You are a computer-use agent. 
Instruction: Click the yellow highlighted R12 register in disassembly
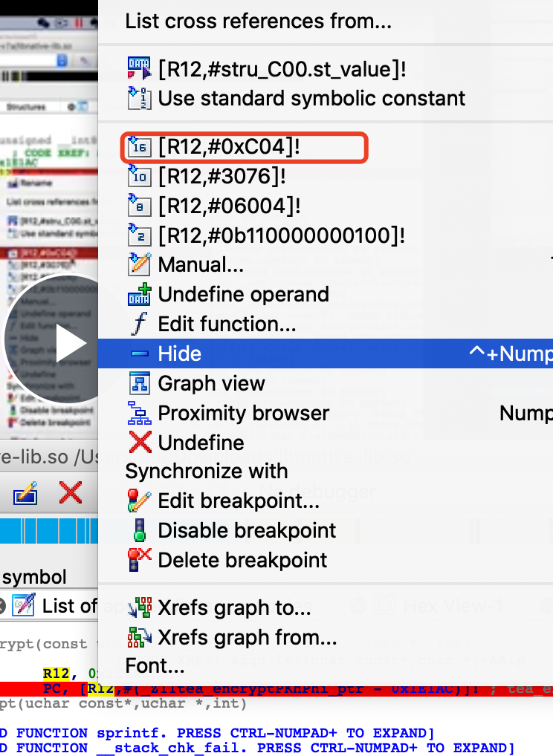point(56,674)
